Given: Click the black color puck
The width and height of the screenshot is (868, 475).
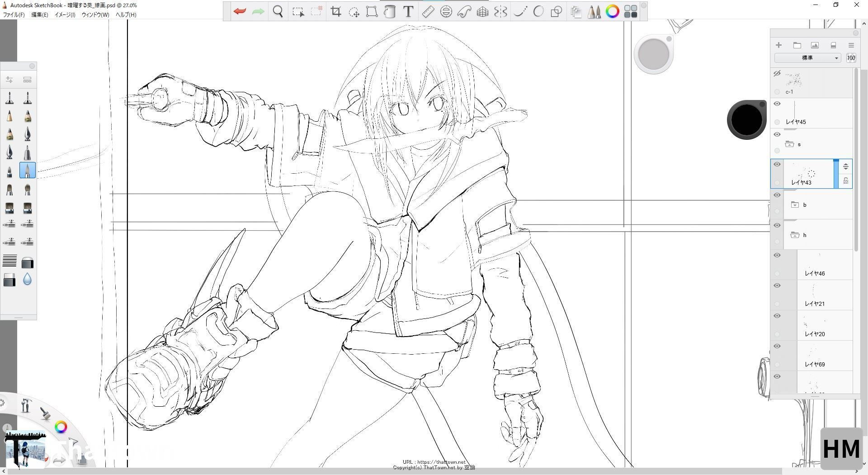Looking at the screenshot, I should pyautogui.click(x=746, y=120).
